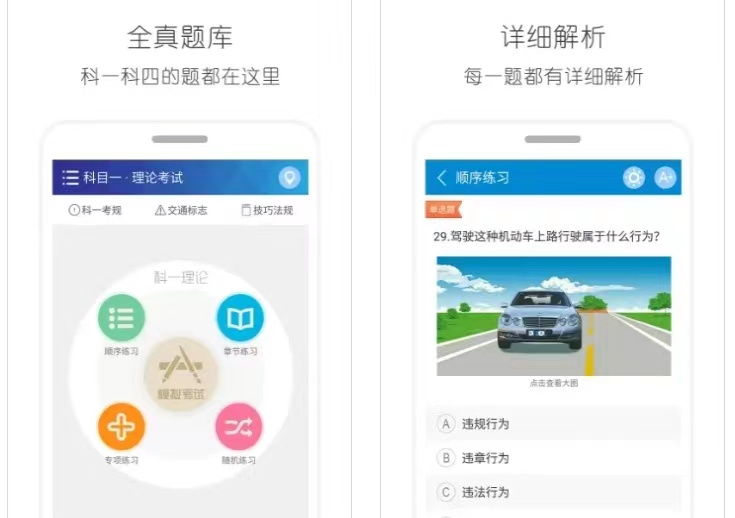The height and width of the screenshot is (518, 735).
Task: Switch to the 交通标志 tab
Action: pos(181,210)
